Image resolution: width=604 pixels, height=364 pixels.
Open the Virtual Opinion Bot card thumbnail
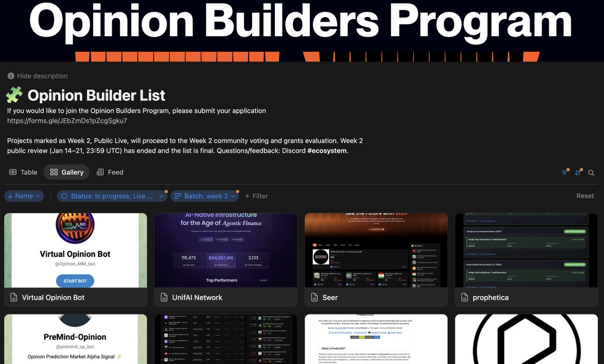click(x=75, y=250)
